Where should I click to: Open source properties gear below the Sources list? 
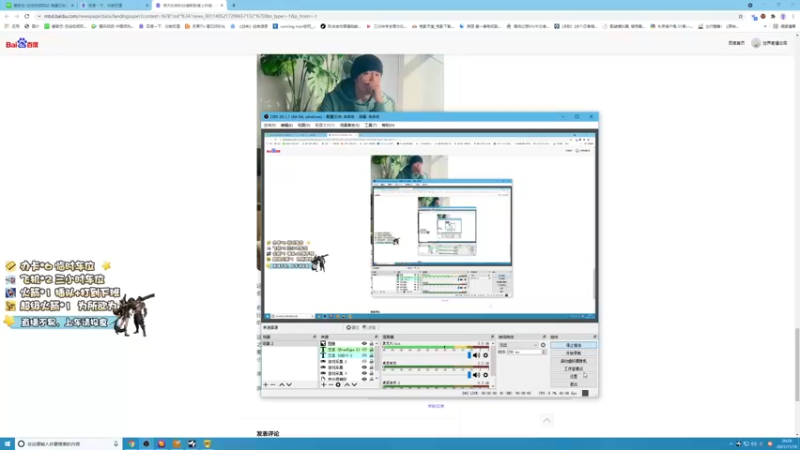[x=338, y=384]
